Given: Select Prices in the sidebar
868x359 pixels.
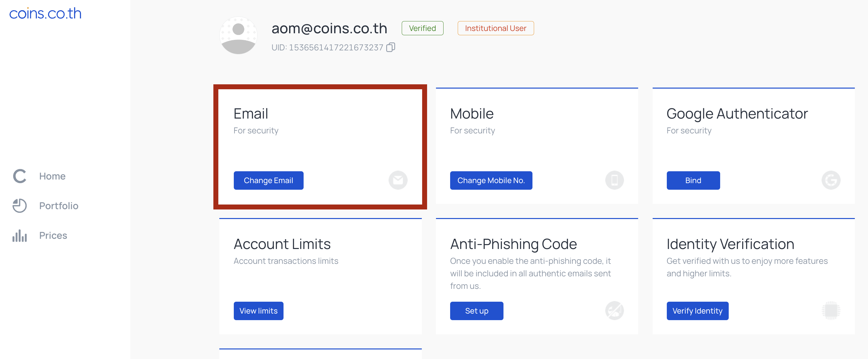Looking at the screenshot, I should pos(53,235).
